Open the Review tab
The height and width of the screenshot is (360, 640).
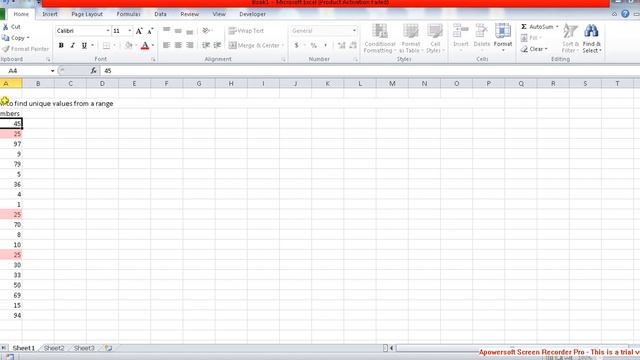189,14
